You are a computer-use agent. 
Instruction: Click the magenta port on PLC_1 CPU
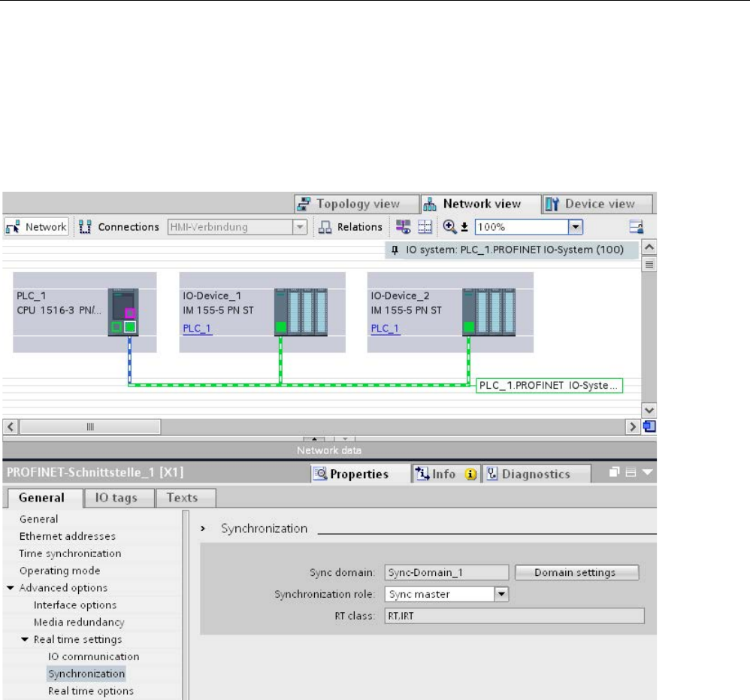tap(130, 313)
